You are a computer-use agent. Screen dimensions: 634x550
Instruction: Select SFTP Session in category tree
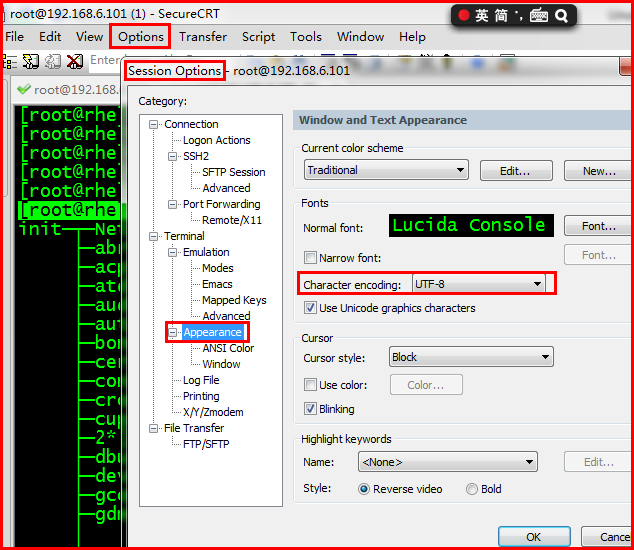point(234,172)
